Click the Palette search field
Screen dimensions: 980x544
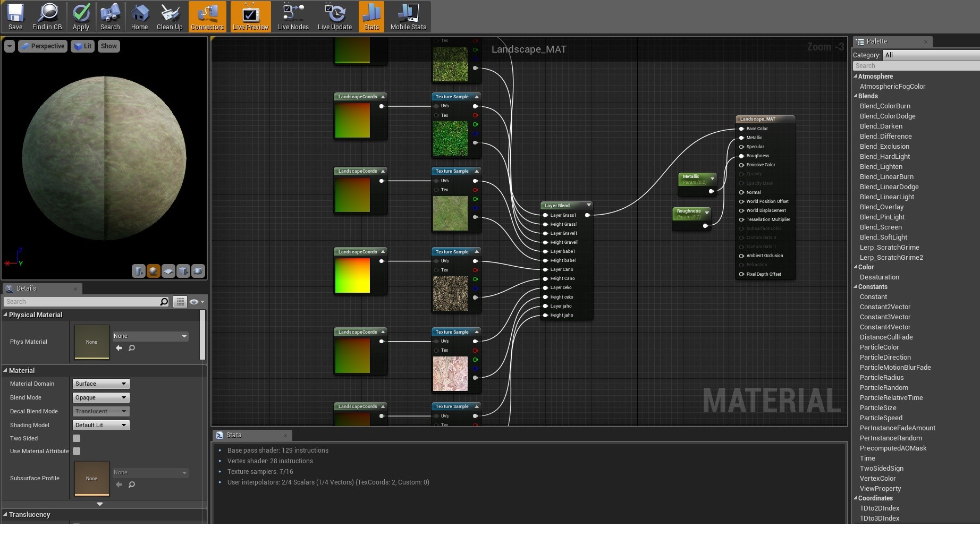pyautogui.click(x=916, y=66)
